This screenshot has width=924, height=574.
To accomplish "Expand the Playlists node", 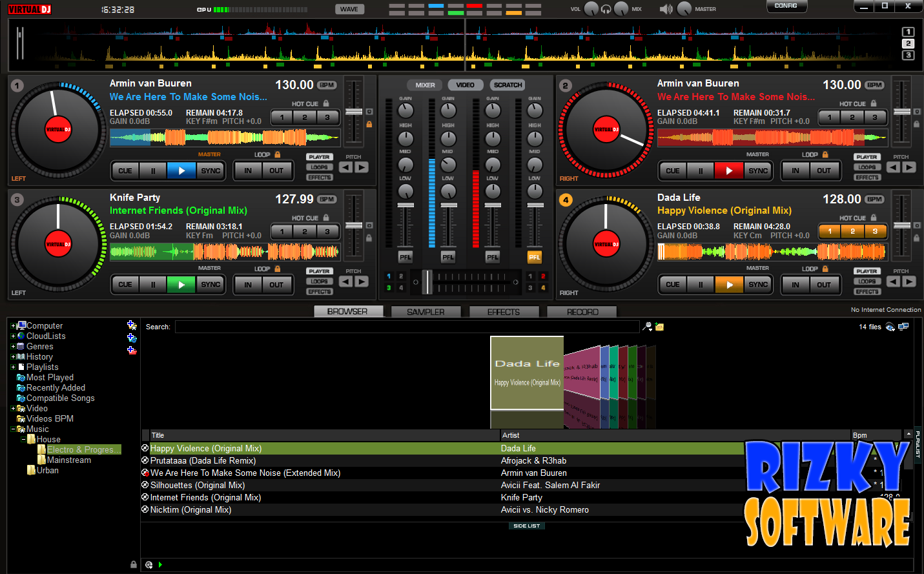I will [x=13, y=367].
